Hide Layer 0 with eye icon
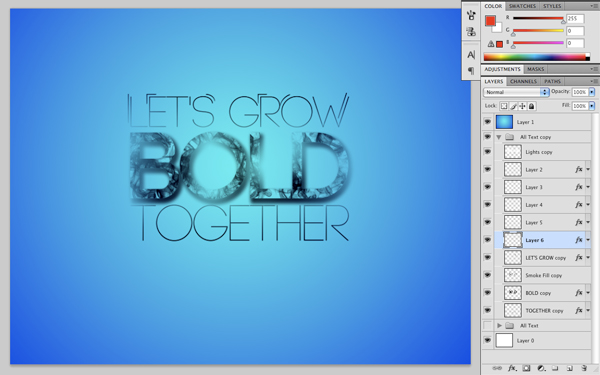The image size is (600, 375). [x=488, y=340]
